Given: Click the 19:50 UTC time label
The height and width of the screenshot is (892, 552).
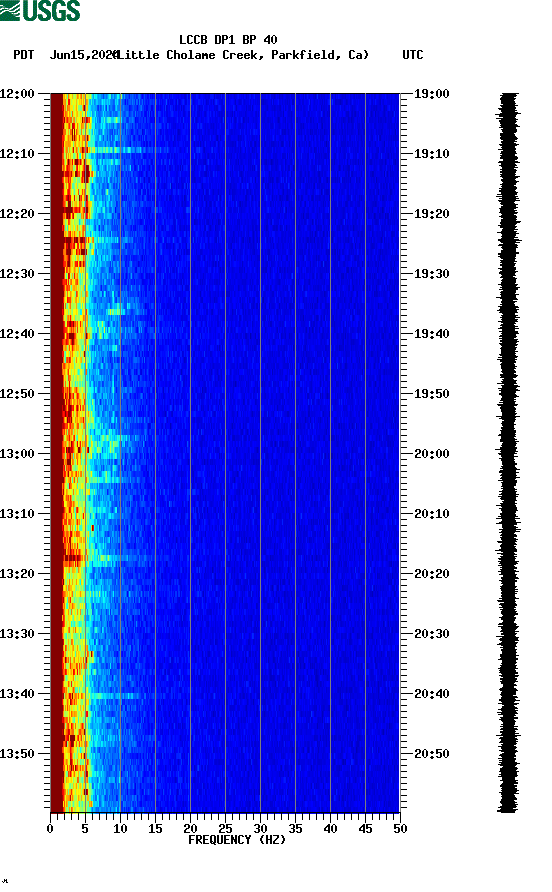Looking at the screenshot, I should coord(431,394).
